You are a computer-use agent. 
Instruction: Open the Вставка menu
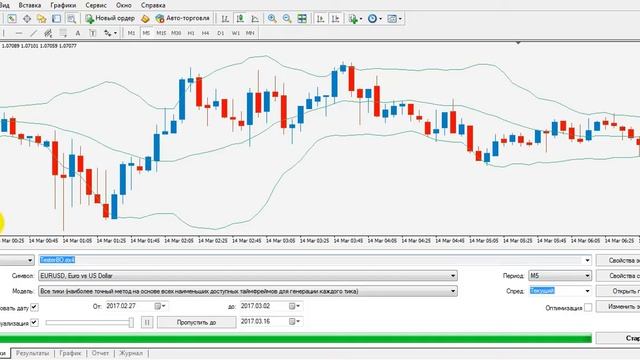30,5
